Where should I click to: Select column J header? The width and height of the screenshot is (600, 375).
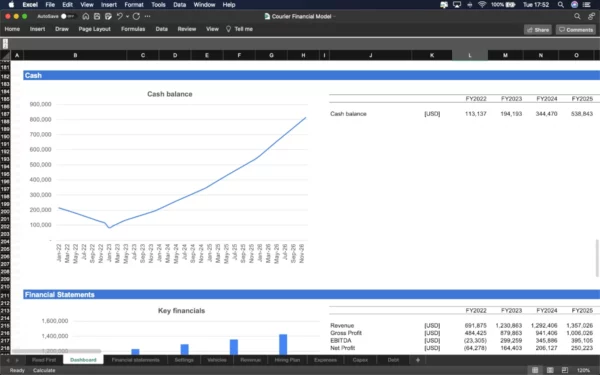click(370, 55)
